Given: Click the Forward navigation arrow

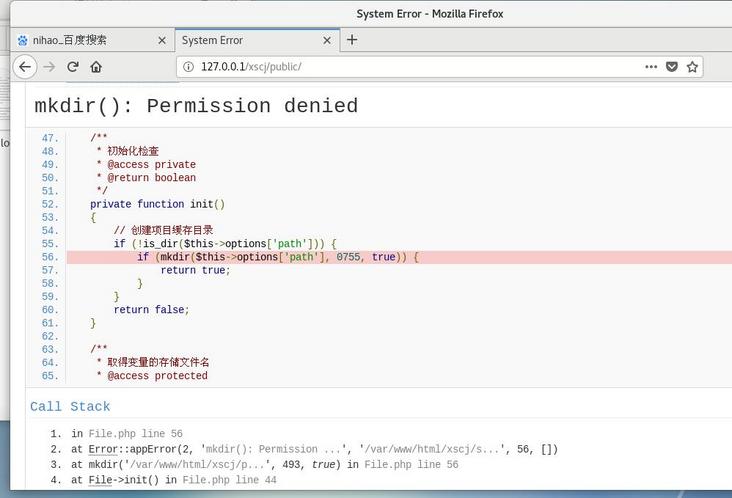Looking at the screenshot, I should coord(49,67).
